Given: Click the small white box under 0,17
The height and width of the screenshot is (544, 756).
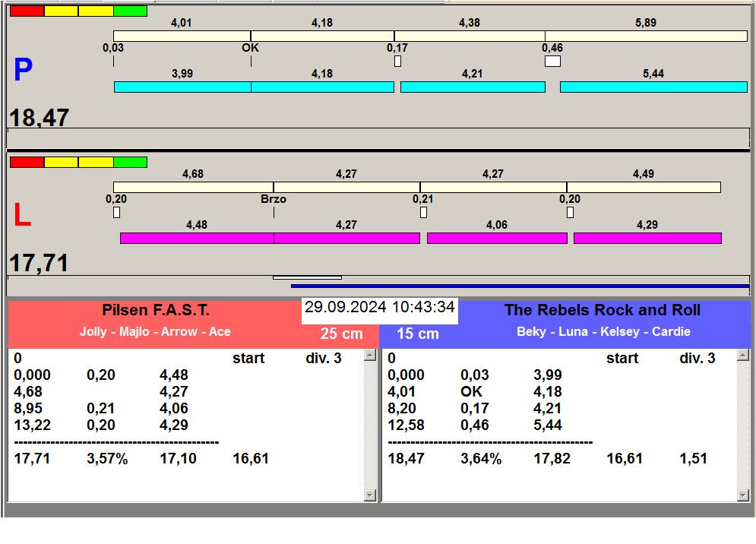Looking at the screenshot, I should click(397, 61).
